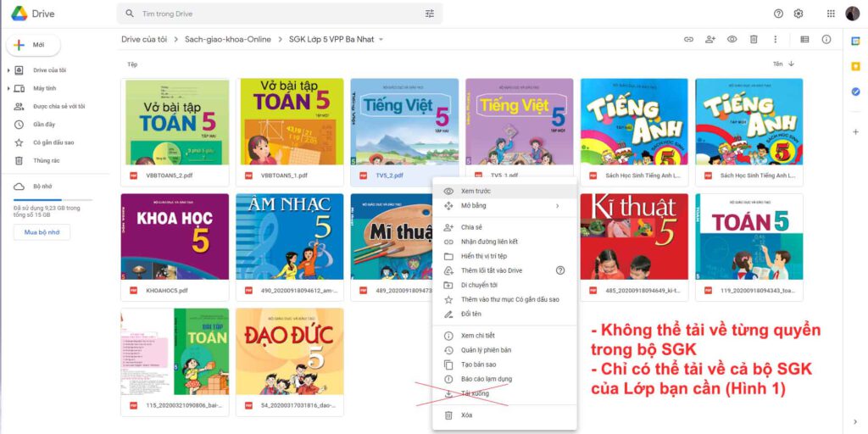Switch to list layout view
868x434 pixels.
click(x=804, y=39)
